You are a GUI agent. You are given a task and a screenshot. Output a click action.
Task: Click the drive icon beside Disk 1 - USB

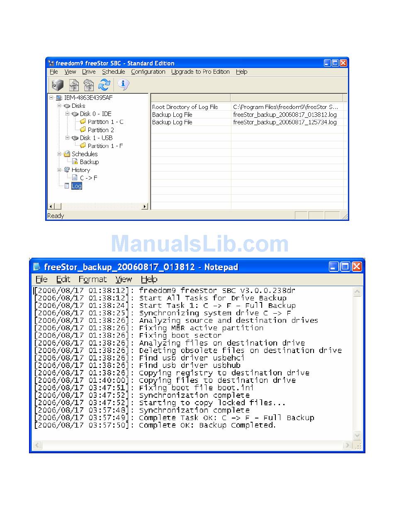75,138
